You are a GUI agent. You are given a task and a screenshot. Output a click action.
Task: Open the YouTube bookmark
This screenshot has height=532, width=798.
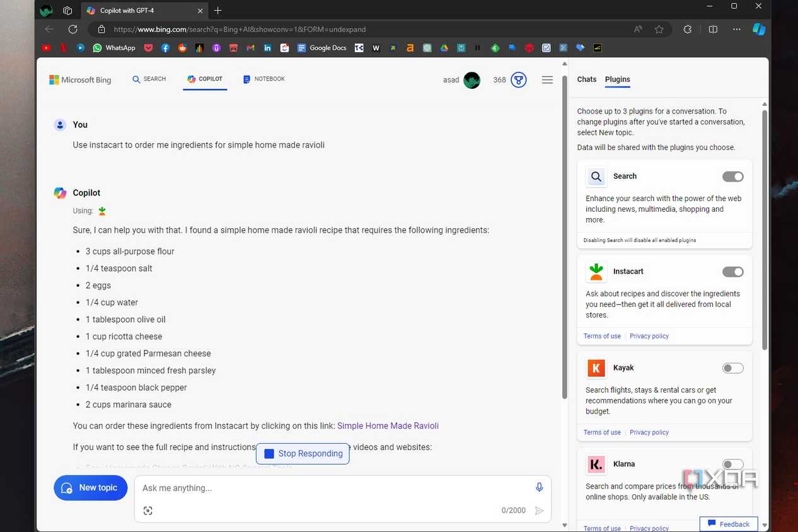point(46,47)
